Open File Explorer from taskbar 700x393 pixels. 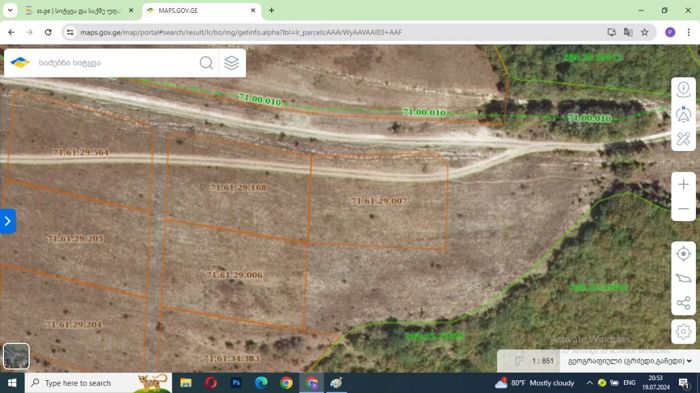[186, 383]
